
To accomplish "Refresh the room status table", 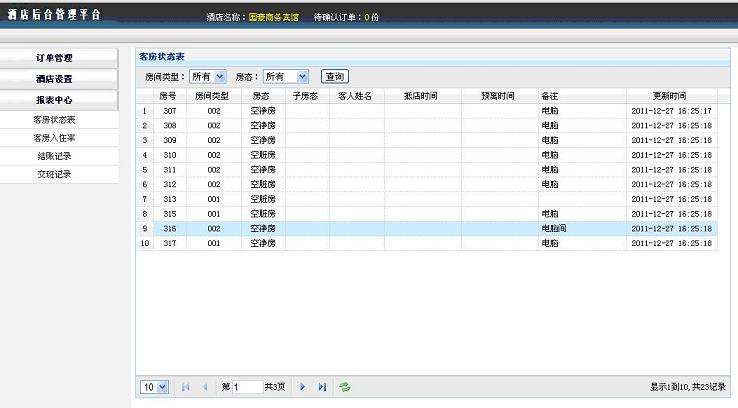I will click(x=345, y=387).
